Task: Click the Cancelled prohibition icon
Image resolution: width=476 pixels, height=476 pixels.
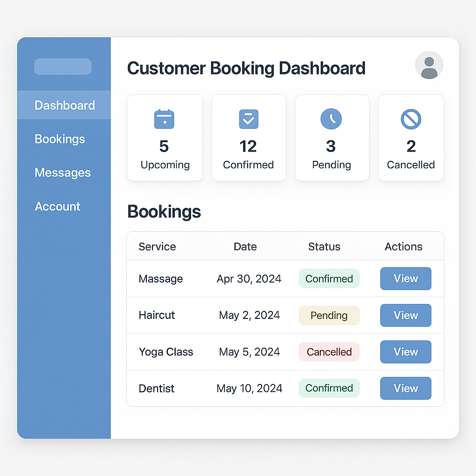Action: click(x=411, y=119)
